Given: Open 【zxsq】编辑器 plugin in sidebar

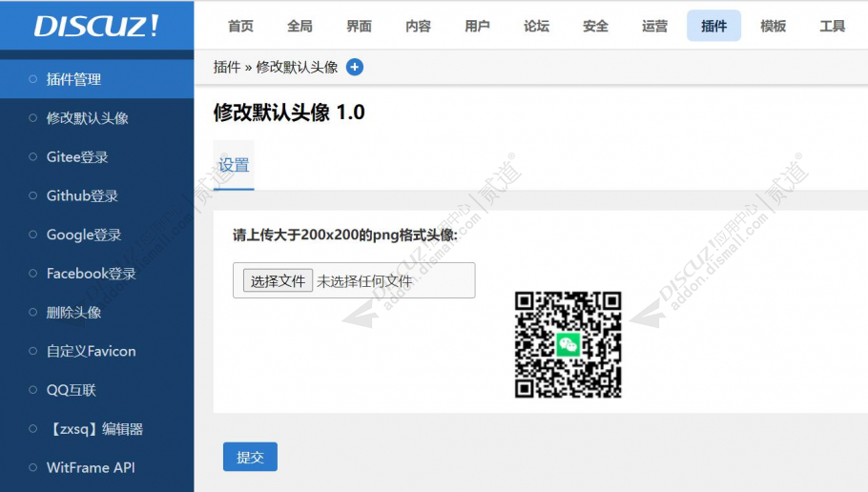Looking at the screenshot, I should 97,429.
